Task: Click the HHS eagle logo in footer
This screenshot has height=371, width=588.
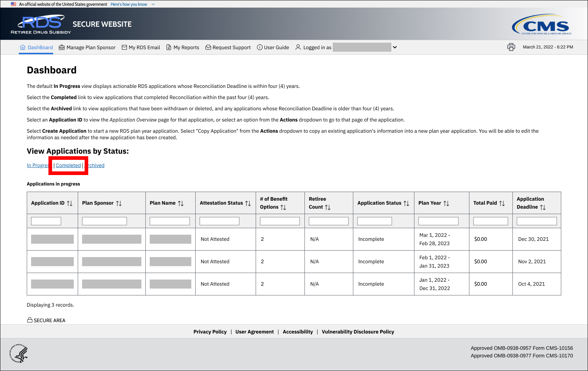Action: tap(19, 354)
